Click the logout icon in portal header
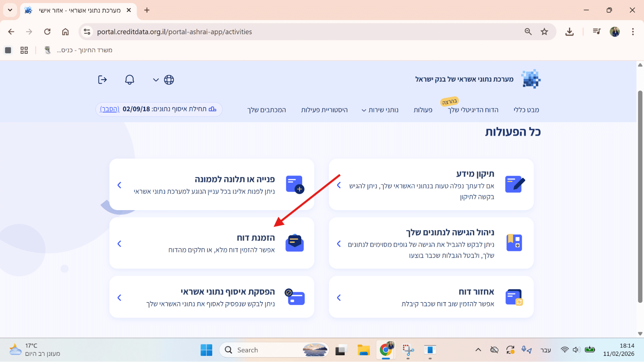The height and width of the screenshot is (362, 644). click(x=102, y=79)
